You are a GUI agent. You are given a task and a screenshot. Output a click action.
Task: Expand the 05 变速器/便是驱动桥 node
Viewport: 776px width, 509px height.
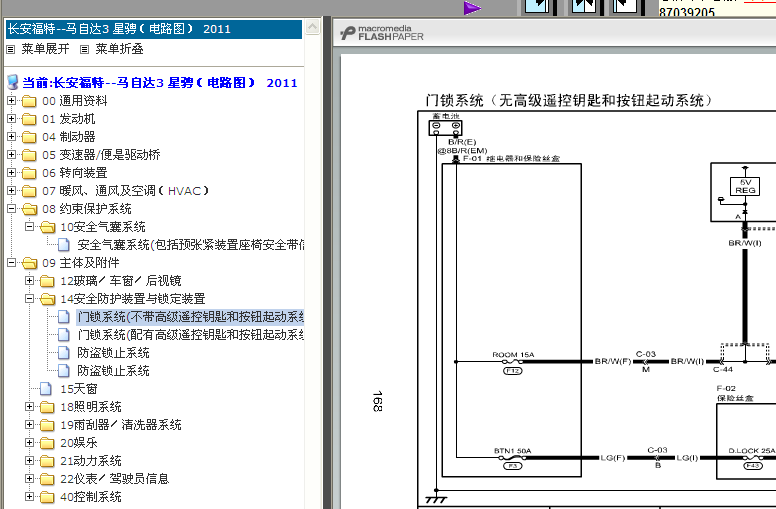click(11, 154)
